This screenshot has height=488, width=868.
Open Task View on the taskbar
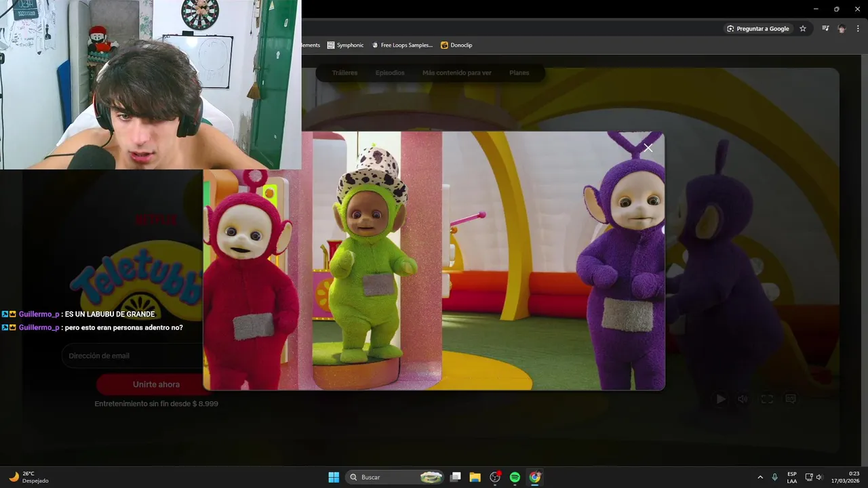[x=456, y=477]
